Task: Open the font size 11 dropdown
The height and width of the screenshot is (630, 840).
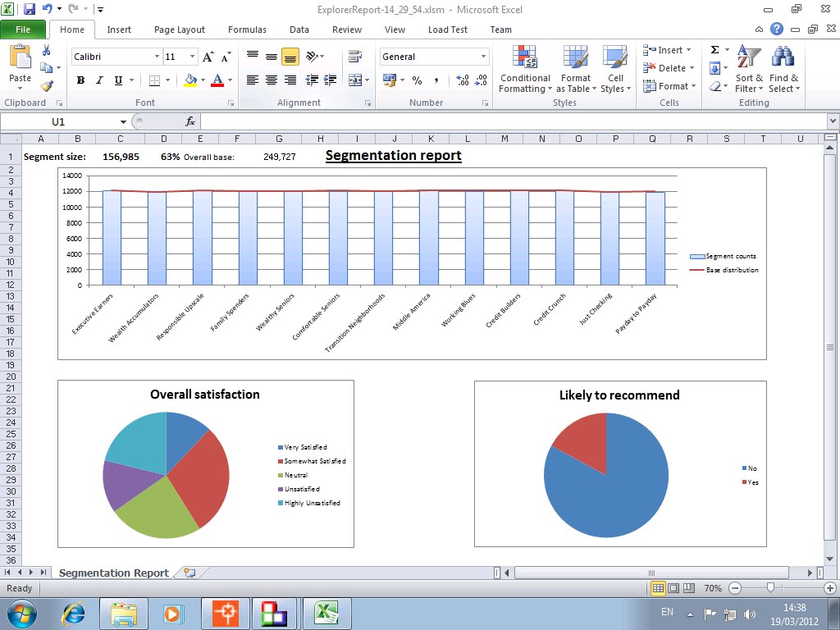Action: pyautogui.click(x=192, y=57)
